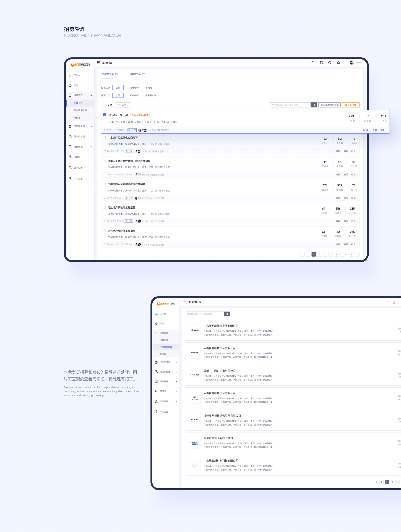Toggle the sidebar collapse icon beside 招标列表
401x532 pixels.
[99, 63]
